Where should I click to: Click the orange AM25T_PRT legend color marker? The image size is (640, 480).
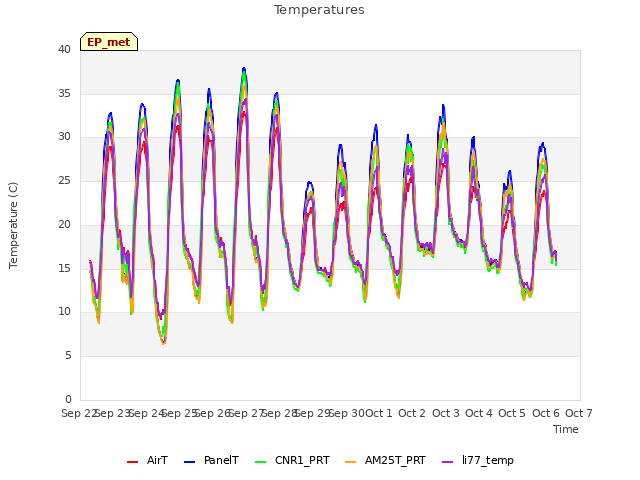click(x=351, y=462)
